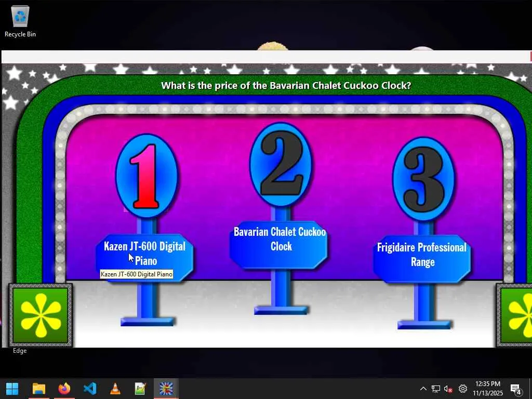Open the settings gear tray icon
The height and width of the screenshot is (399, 532).
(x=463, y=389)
